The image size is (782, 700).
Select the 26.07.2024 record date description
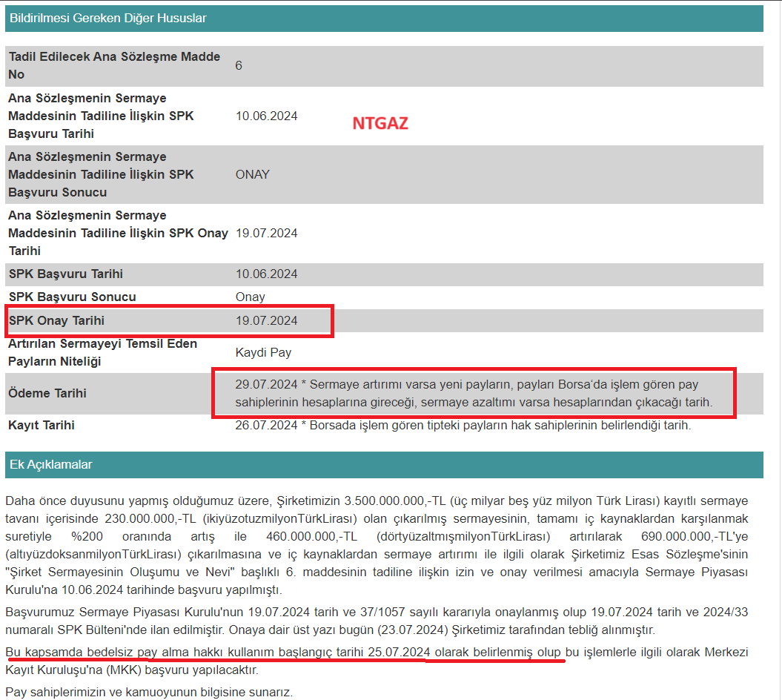463,425
